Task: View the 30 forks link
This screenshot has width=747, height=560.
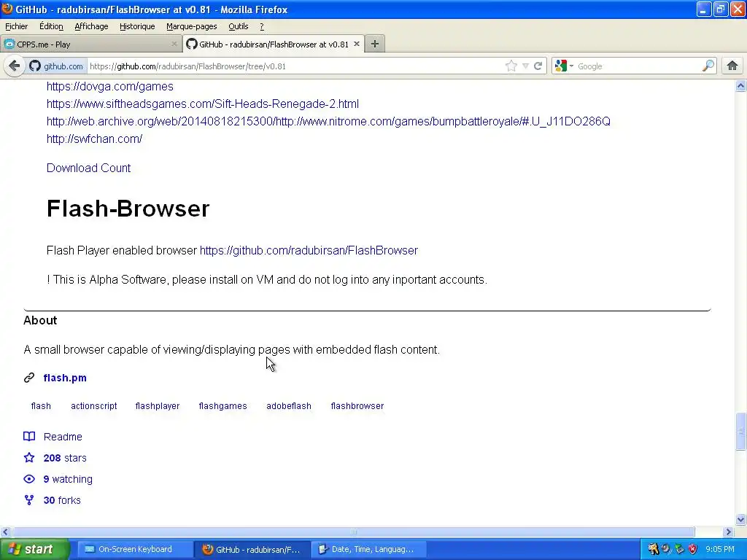Action: [x=62, y=500]
